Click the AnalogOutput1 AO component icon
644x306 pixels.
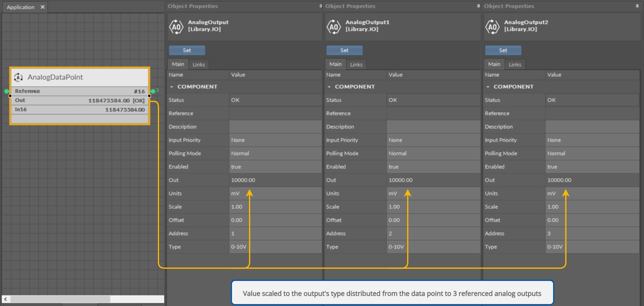point(334,27)
